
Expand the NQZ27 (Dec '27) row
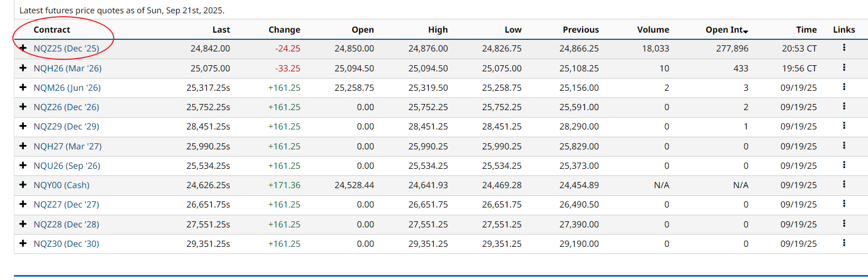click(x=23, y=204)
